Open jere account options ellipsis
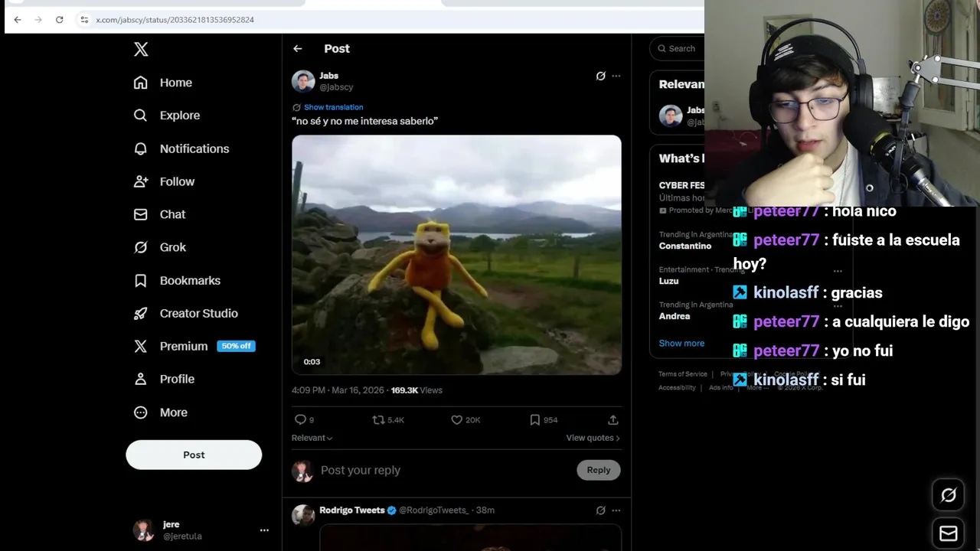Viewport: 980px width, 551px height. pos(264,530)
